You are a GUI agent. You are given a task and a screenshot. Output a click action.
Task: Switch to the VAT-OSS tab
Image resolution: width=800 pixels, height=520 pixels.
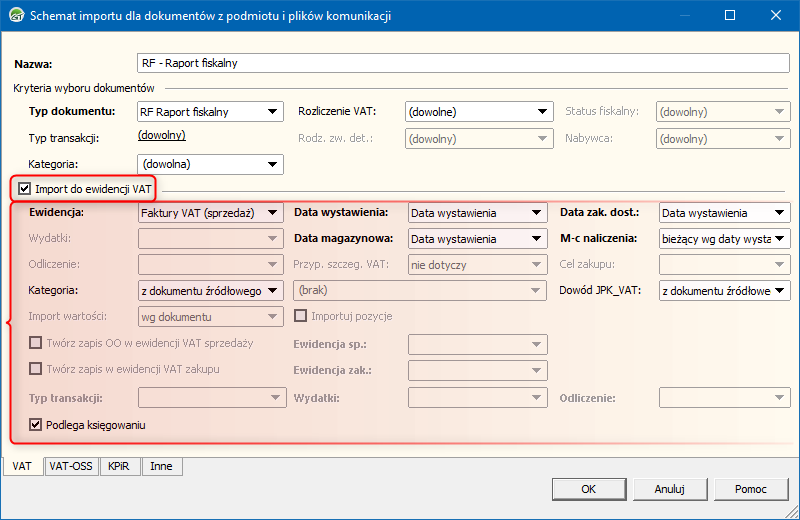point(71,466)
